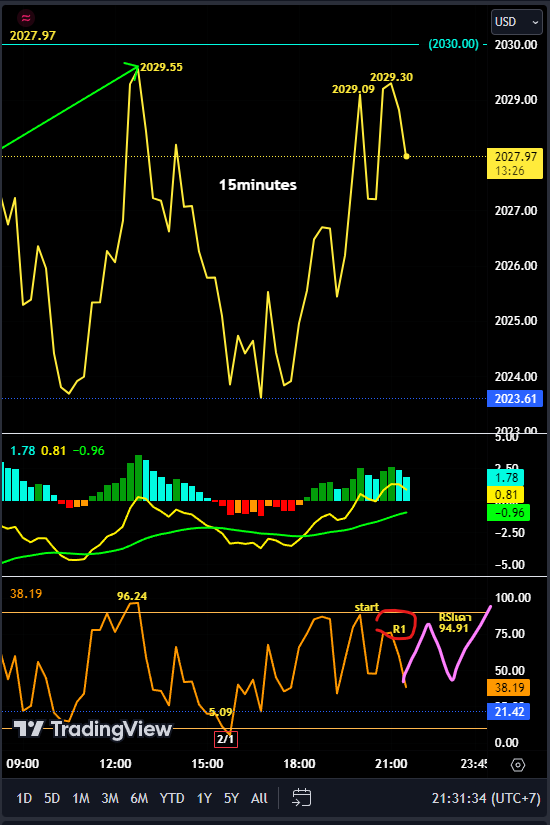Screen dimensions: 550x825
Task: Click the start label on RSI pane
Action: click(x=367, y=607)
